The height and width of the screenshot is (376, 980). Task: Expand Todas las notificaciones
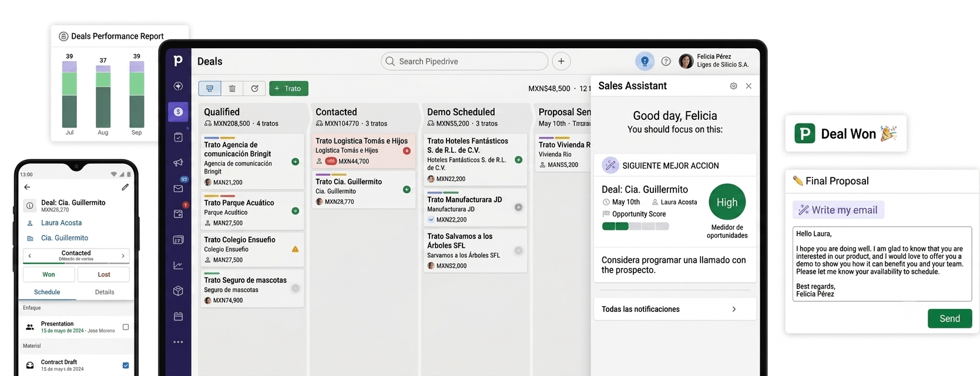[x=675, y=309]
